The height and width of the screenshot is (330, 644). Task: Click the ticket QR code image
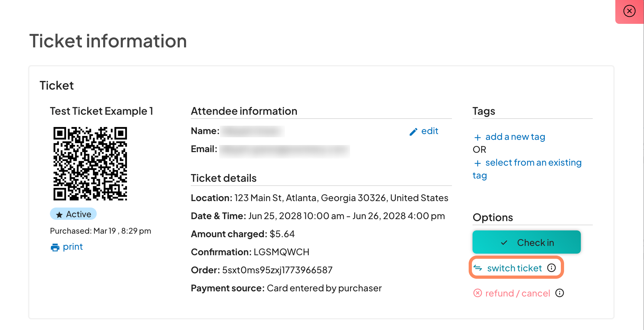pyautogui.click(x=90, y=164)
